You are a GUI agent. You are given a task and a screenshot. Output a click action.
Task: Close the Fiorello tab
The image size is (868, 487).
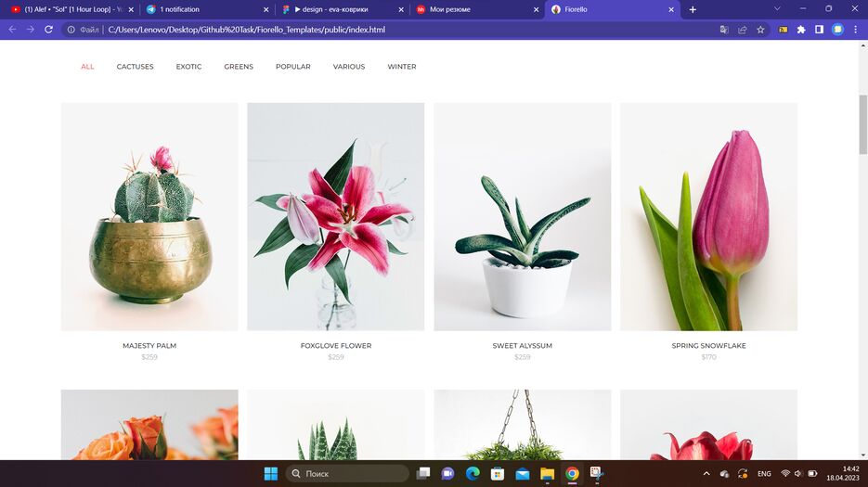(671, 9)
